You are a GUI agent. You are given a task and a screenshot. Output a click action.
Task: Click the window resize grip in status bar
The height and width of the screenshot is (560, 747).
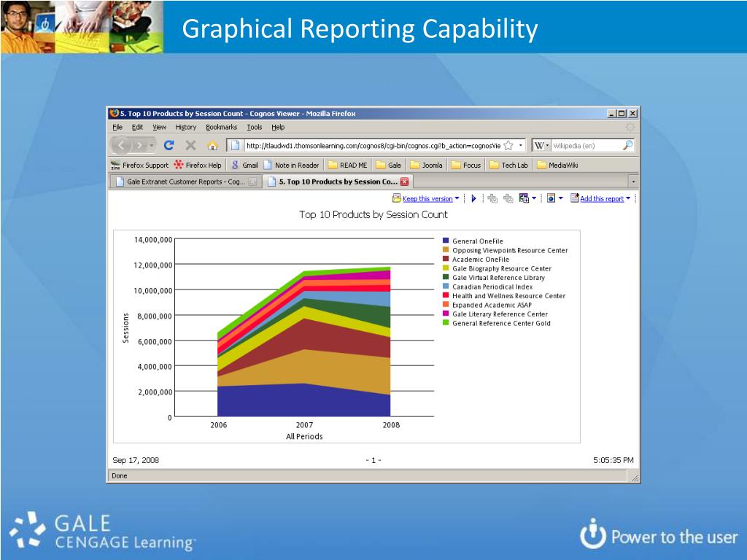[x=634, y=477]
